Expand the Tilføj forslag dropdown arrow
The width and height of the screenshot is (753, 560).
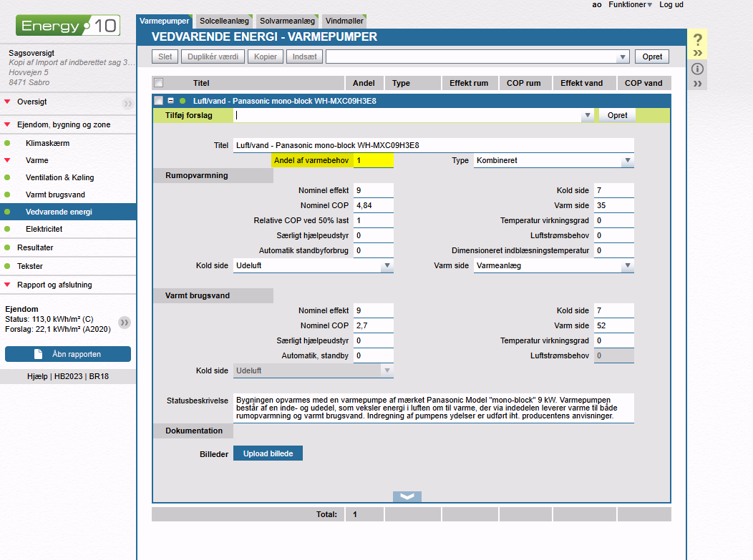(587, 115)
